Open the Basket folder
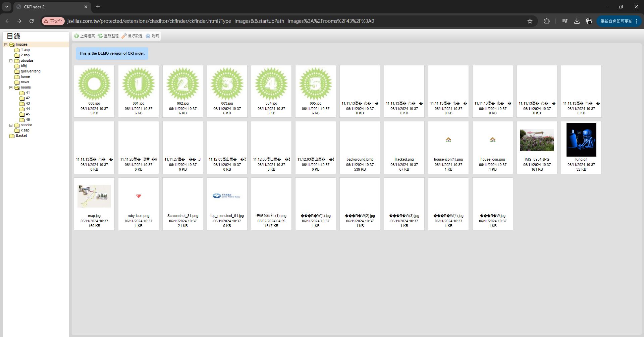The height and width of the screenshot is (337, 644). [x=21, y=136]
